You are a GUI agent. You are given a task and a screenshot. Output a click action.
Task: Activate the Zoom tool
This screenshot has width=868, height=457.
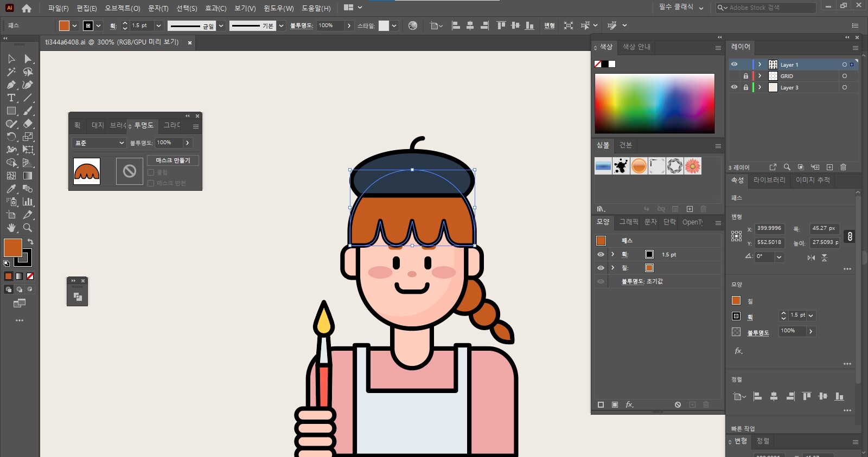(28, 228)
